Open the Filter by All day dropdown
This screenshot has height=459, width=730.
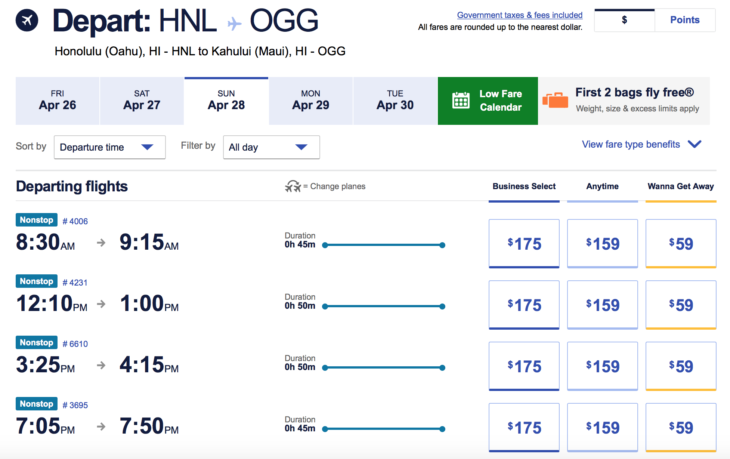pyautogui.click(x=271, y=147)
